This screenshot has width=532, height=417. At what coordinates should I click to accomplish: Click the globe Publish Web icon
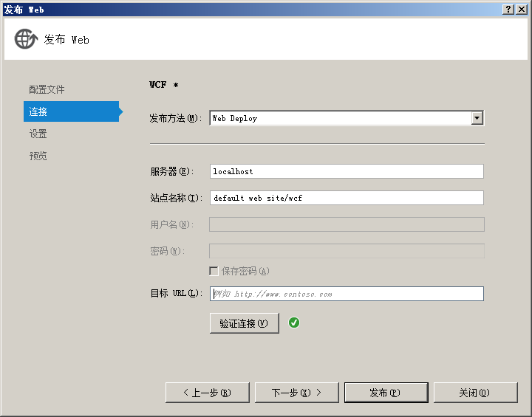tap(26, 39)
